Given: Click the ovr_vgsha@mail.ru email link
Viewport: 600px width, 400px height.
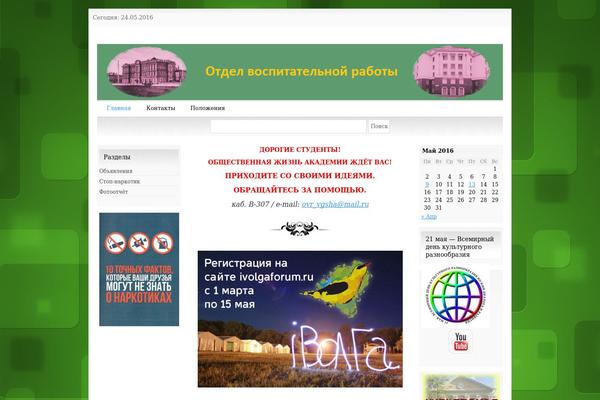Looking at the screenshot, I should click(x=335, y=204).
